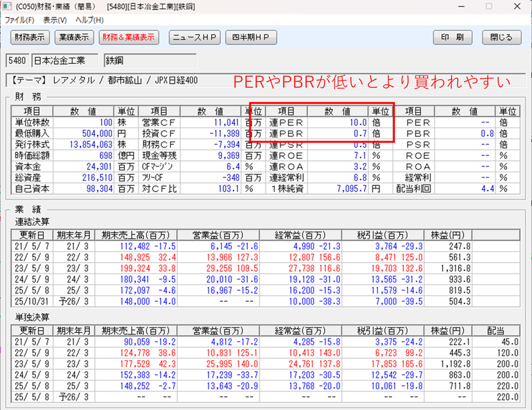Click the company name field 日本冶金工業

[x=65, y=61]
